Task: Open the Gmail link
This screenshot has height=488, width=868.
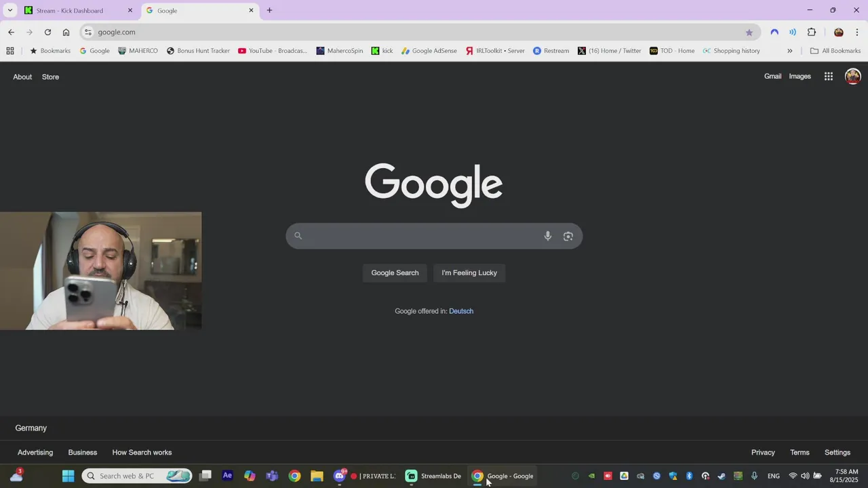Action: point(773,77)
